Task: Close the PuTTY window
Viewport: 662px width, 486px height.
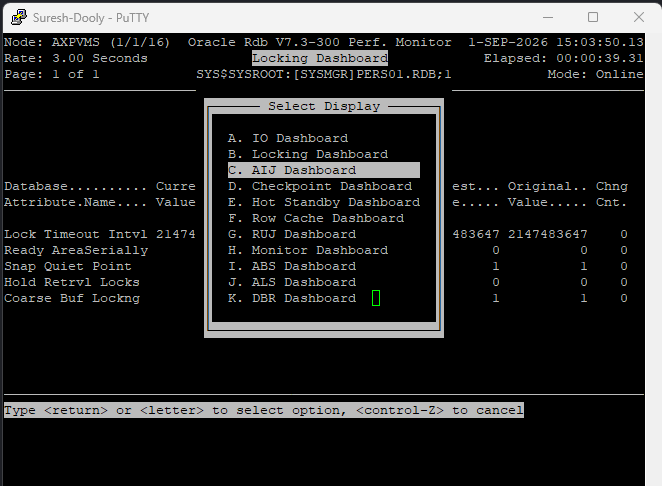Action: coord(638,17)
